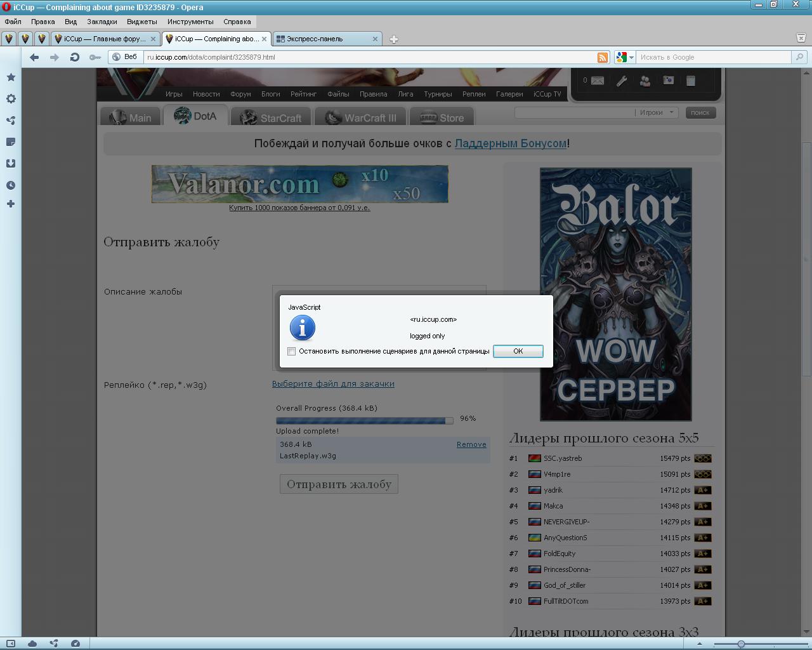Switch to 'iCCup — Главные фору...' tab
This screenshot has width=812, height=650.
click(x=105, y=39)
